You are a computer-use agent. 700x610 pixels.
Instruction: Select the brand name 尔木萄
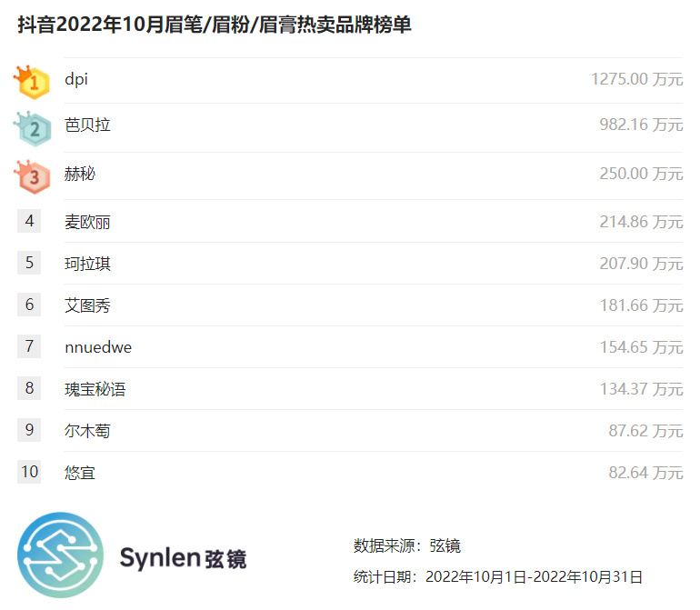point(87,431)
